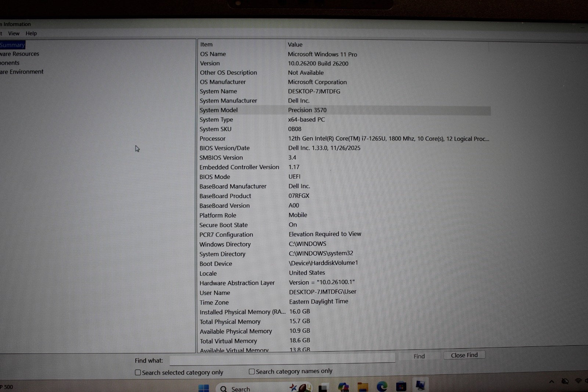Open the Windows Start menu
Viewport: 588px width, 392px height.
coord(203,388)
